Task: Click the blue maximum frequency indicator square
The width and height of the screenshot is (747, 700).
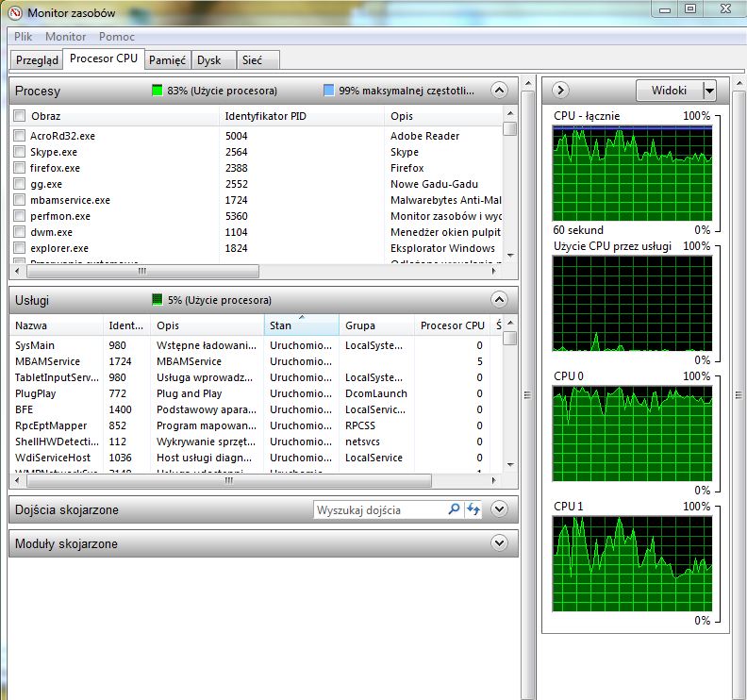Action: click(329, 90)
